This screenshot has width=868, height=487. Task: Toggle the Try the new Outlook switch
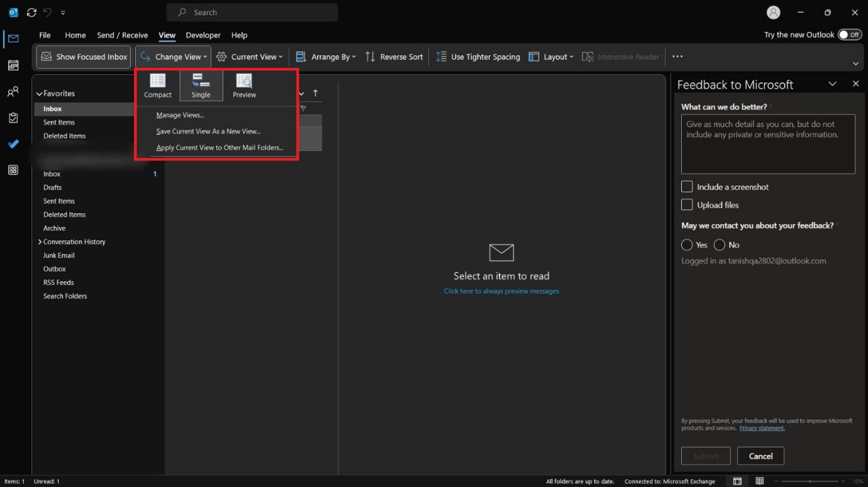tap(850, 35)
